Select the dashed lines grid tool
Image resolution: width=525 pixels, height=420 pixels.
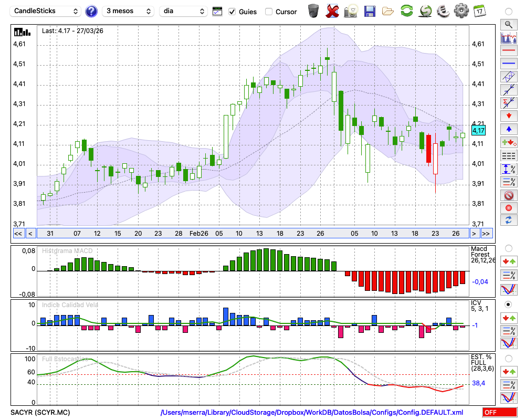pos(509,155)
